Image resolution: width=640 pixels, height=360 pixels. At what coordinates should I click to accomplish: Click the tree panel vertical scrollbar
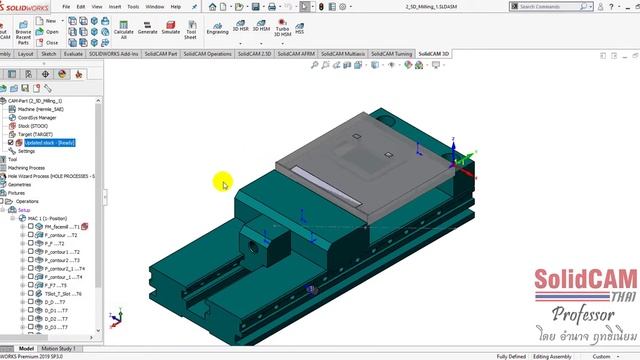click(x=98, y=196)
